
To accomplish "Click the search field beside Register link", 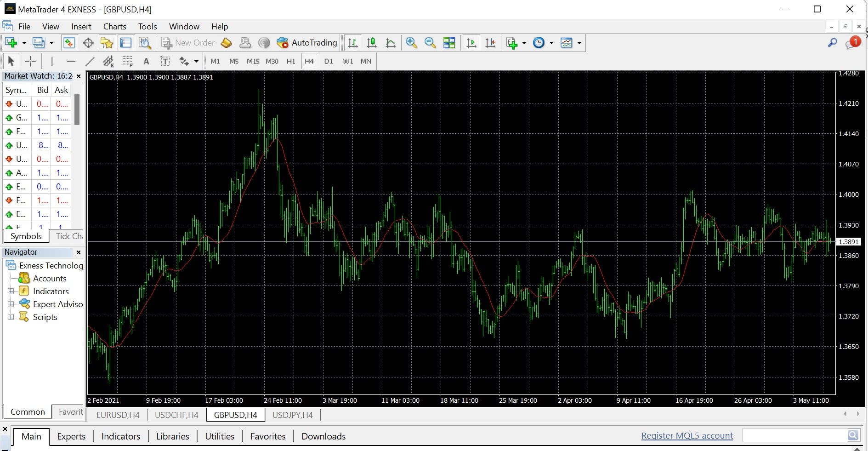I will [795, 435].
